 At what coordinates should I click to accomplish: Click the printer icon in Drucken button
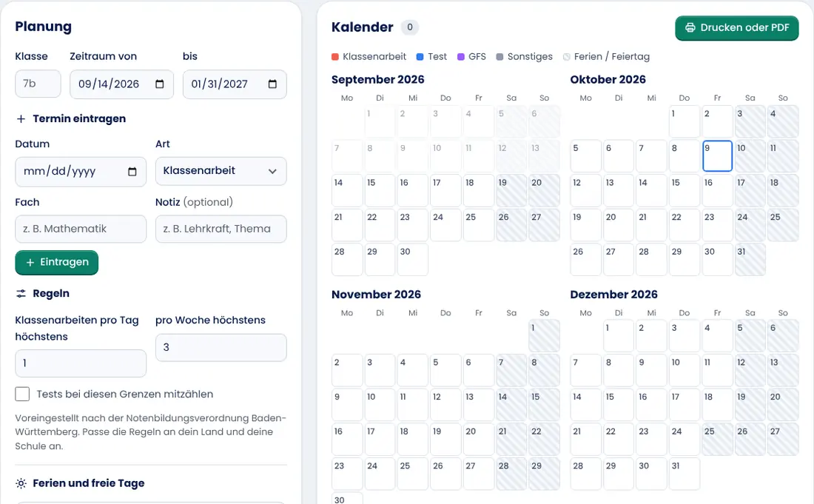(x=690, y=27)
